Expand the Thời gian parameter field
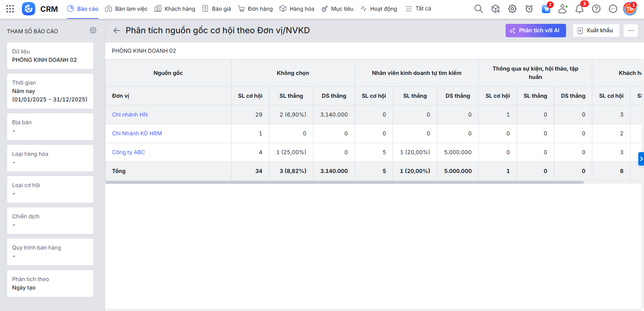Screen dimensions: 644x311 50,91
